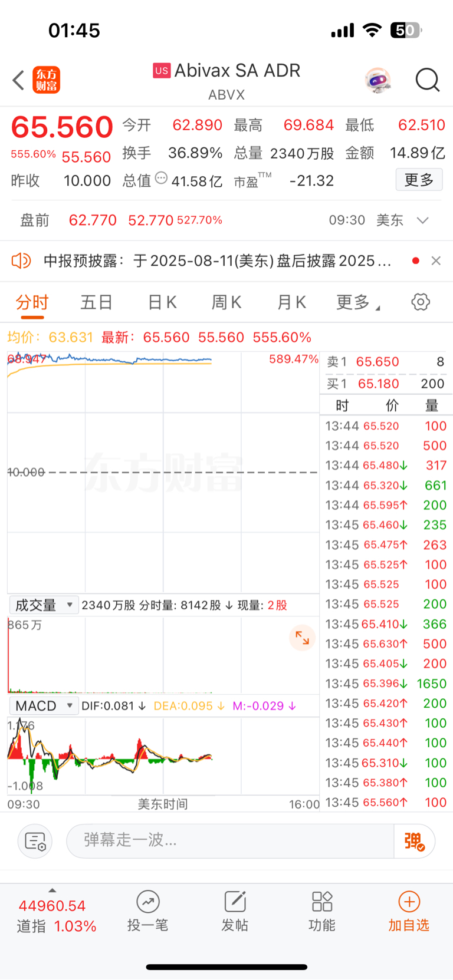Tap the 最低 62.510 value

pyautogui.click(x=422, y=125)
